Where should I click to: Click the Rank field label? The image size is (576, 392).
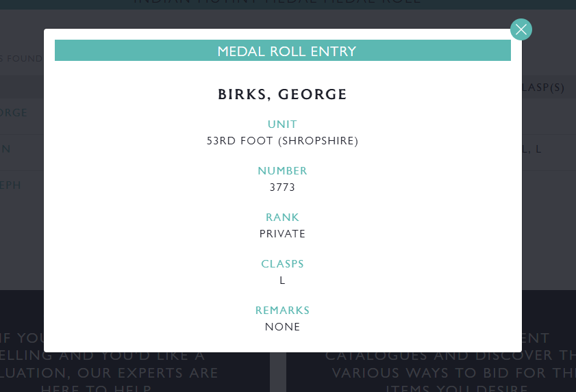click(282, 218)
